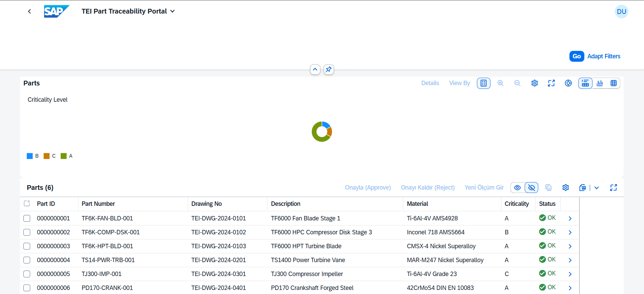The image size is (644, 294).
Task: Click the green A legend swatch
Action: click(x=64, y=156)
